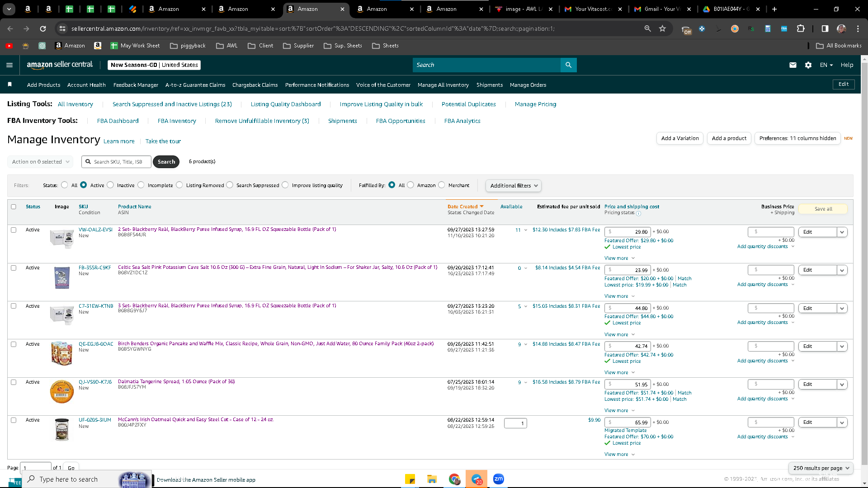Open the buyer messages envelope icon
The height and width of the screenshot is (488, 868).
pyautogui.click(x=793, y=65)
